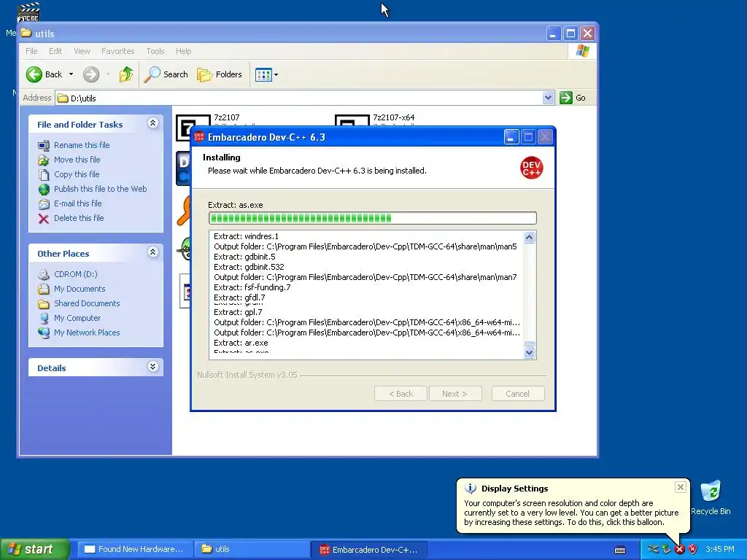Close the Display Settings balloon
This screenshot has width=747, height=560.
pos(681,487)
